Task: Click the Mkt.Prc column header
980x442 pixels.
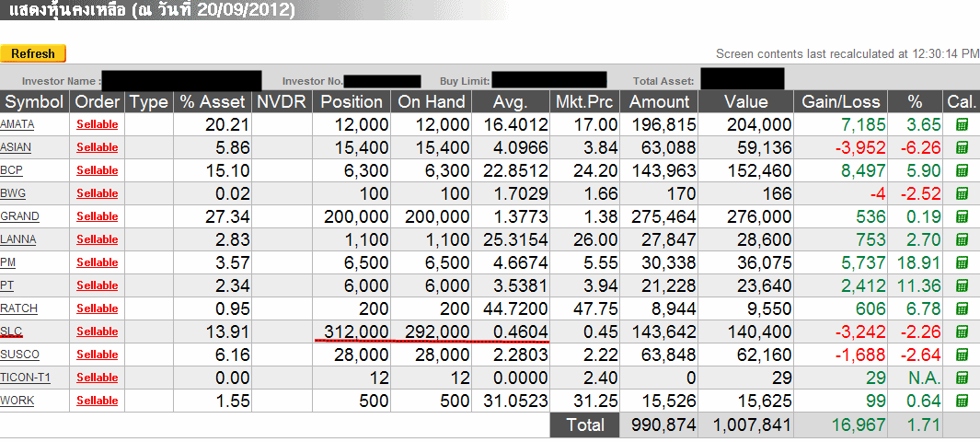Action: click(x=583, y=102)
